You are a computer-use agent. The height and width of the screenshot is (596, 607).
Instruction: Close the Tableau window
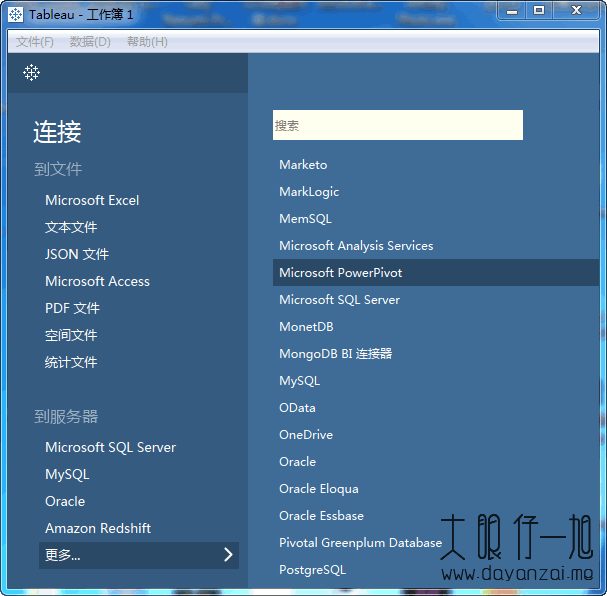point(576,11)
